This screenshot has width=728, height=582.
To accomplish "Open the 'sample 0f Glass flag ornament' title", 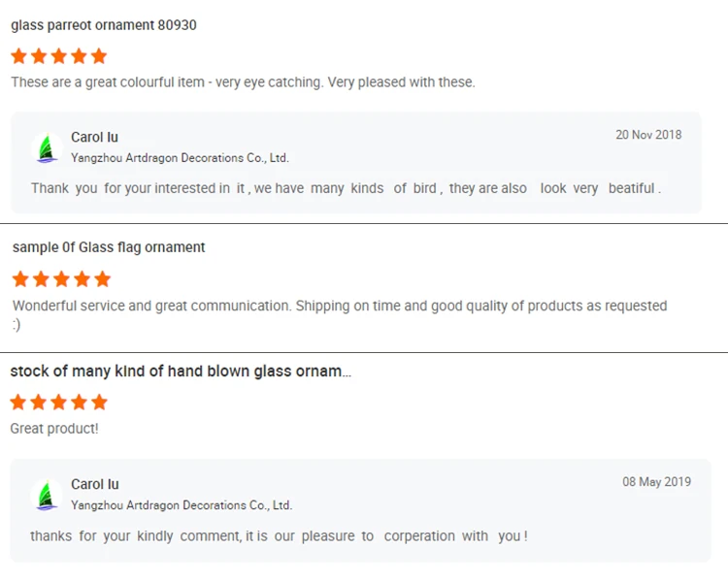I will 109,247.
